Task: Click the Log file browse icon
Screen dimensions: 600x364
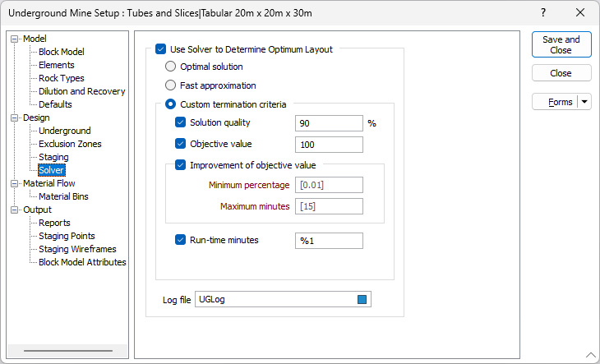Action: click(362, 300)
